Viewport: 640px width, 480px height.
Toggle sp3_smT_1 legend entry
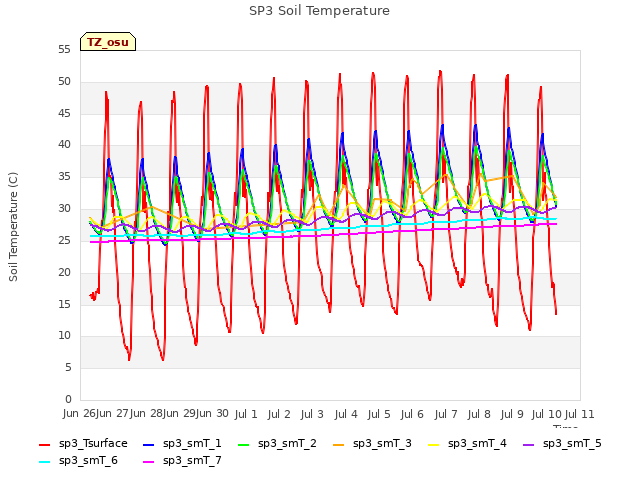click(182, 443)
